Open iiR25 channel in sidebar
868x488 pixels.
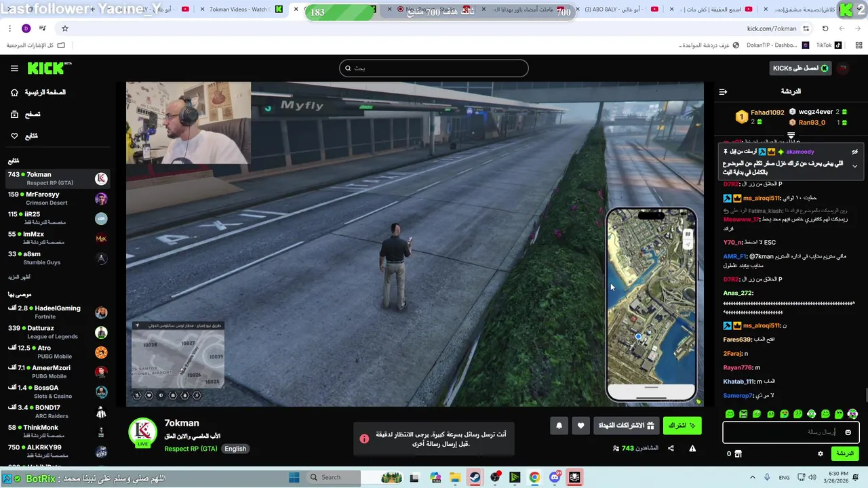pyautogui.click(x=58, y=218)
